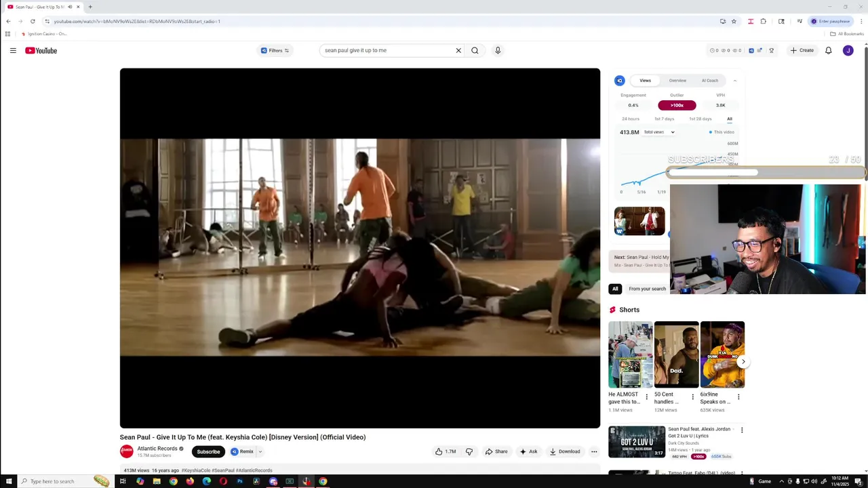Open File Explorer from taskbar
Image resolution: width=868 pixels, height=488 pixels.
click(x=157, y=481)
